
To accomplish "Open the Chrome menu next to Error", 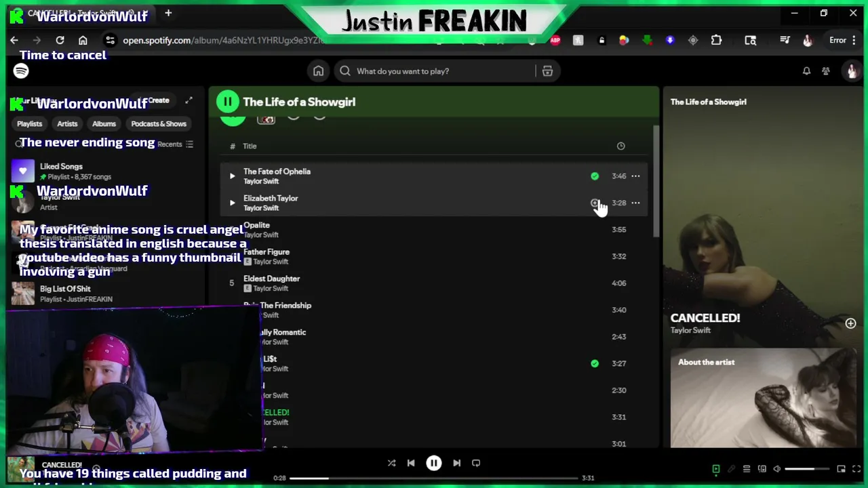I will coord(854,40).
